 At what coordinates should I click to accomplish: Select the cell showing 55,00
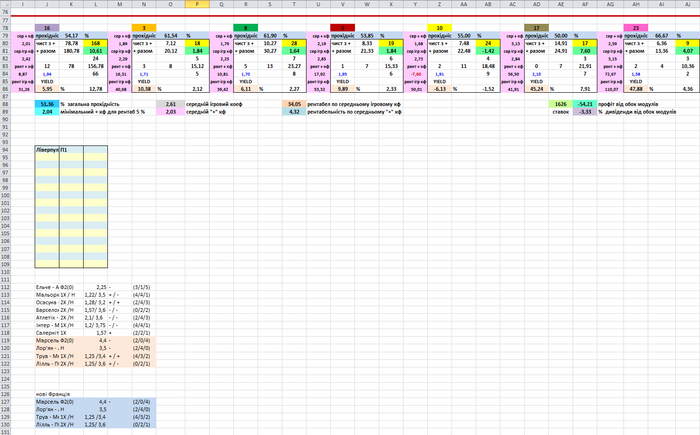click(x=463, y=35)
